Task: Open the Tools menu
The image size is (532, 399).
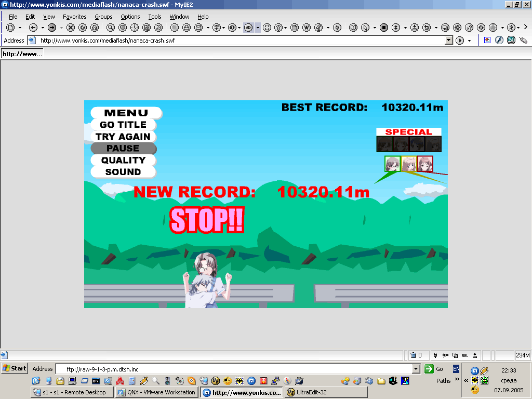Action: pyautogui.click(x=155, y=17)
